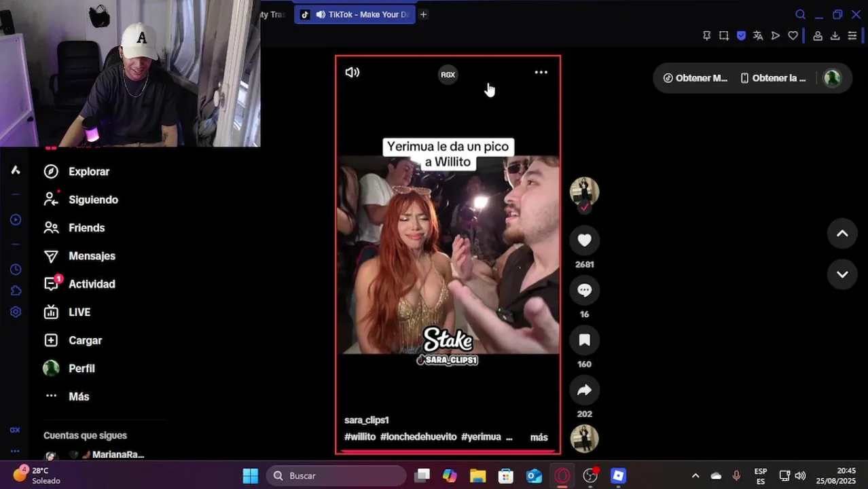868x489 pixels.
Task: Open the player icon in Opera sidebar
Action: click(16, 219)
